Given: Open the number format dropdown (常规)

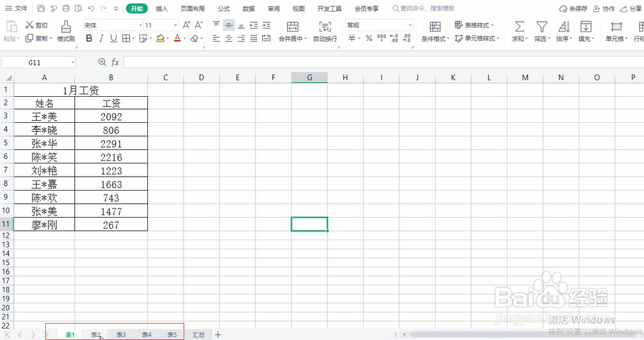Looking at the screenshot, I should point(410,25).
